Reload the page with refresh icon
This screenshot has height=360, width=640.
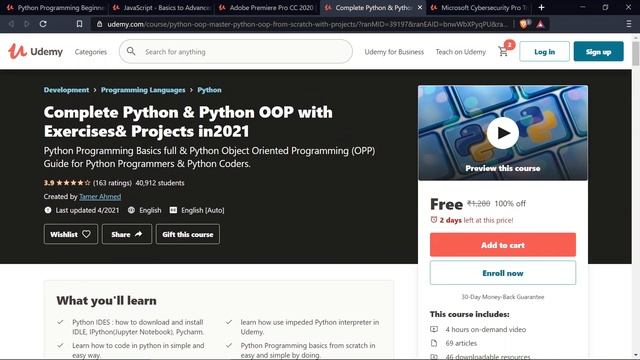coord(43,24)
